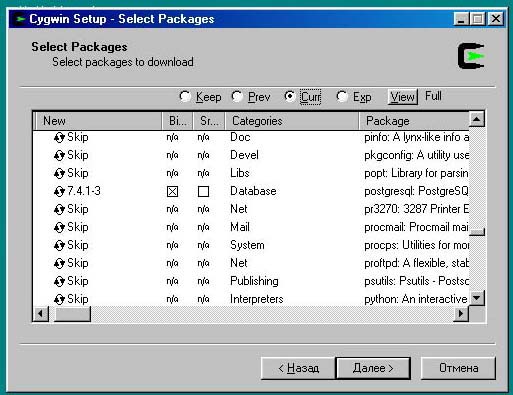The width and height of the screenshot is (513, 395).
Task: Click the cycle icon in the psutils row
Action: click(59, 281)
